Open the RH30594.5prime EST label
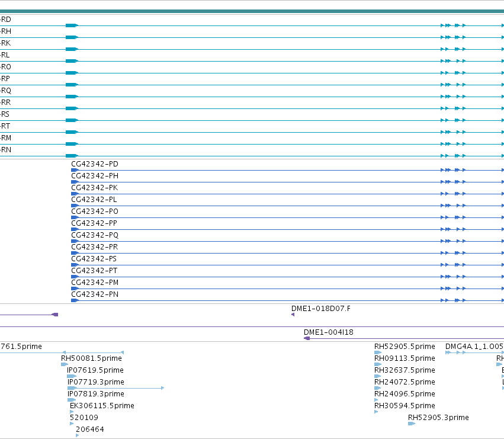 point(405,406)
